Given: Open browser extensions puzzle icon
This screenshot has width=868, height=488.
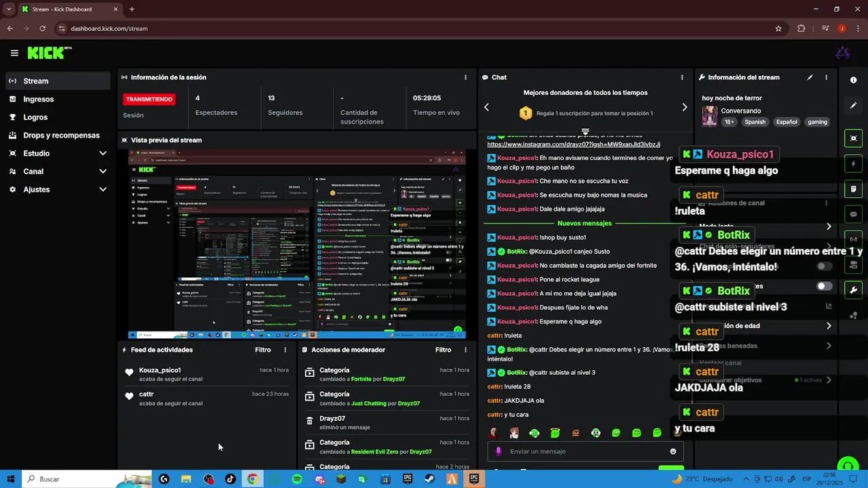Looking at the screenshot, I should (x=802, y=28).
